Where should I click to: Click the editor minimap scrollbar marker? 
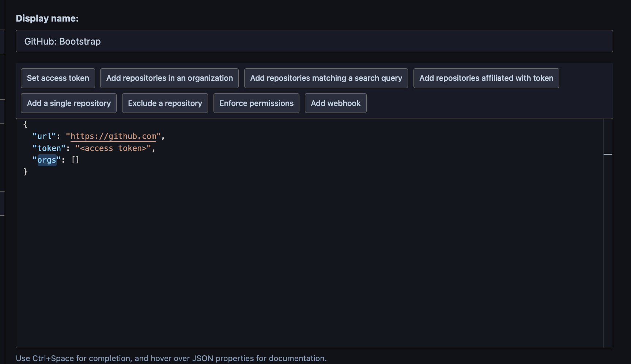point(608,155)
